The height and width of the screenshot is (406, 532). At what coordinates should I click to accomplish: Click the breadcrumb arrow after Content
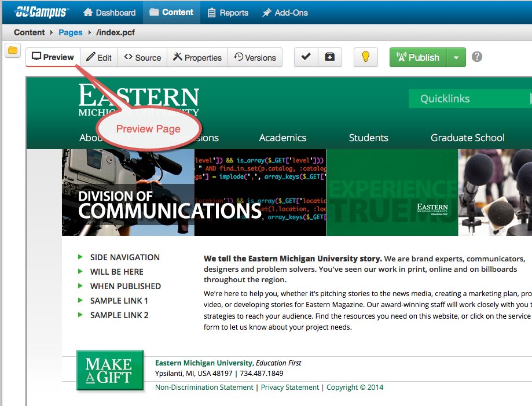point(52,32)
